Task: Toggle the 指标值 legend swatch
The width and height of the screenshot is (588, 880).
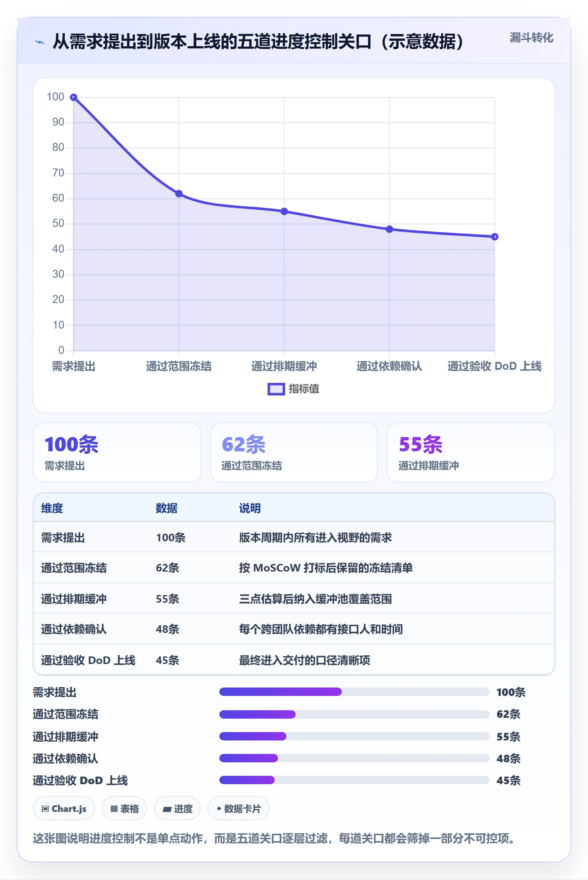Action: coord(276,389)
